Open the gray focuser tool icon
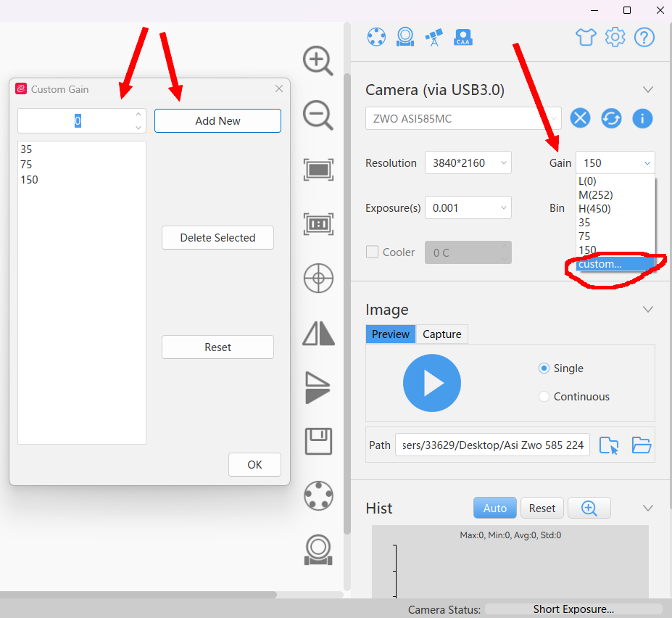Screen dimensions: 672x618 318,550
